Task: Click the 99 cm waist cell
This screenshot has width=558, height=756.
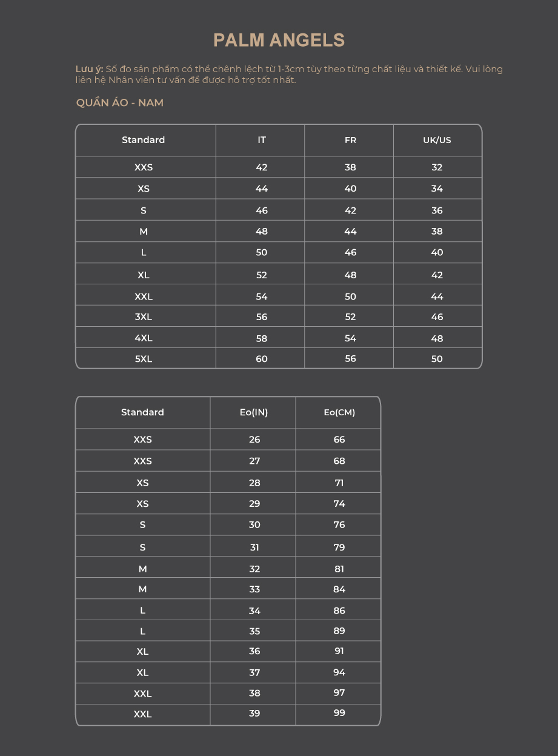Action: [339, 713]
